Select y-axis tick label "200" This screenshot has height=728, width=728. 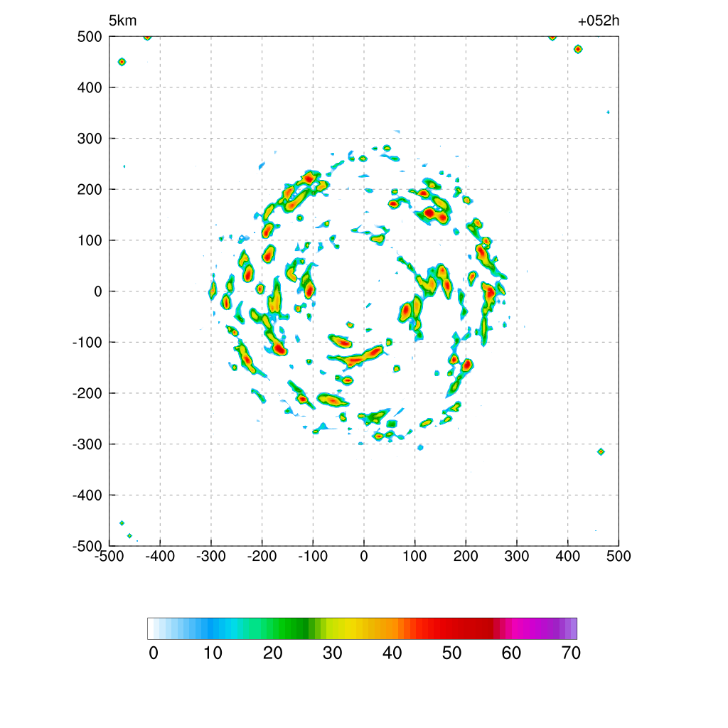90,189
